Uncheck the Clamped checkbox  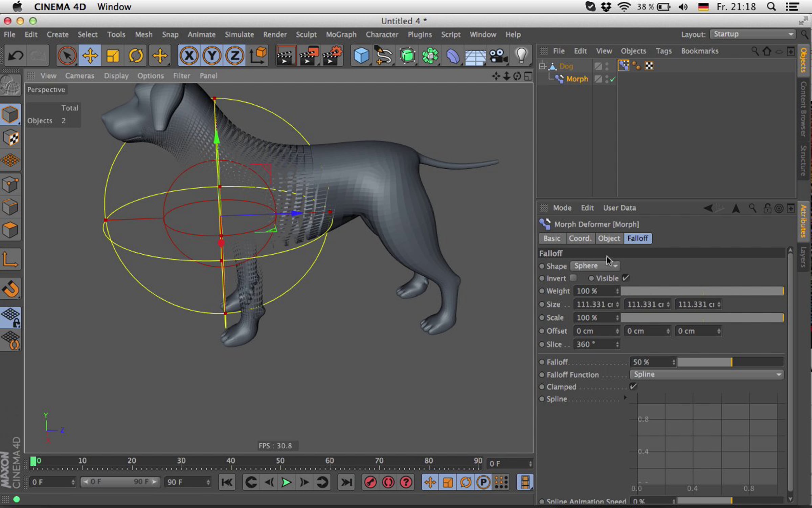[x=633, y=386]
